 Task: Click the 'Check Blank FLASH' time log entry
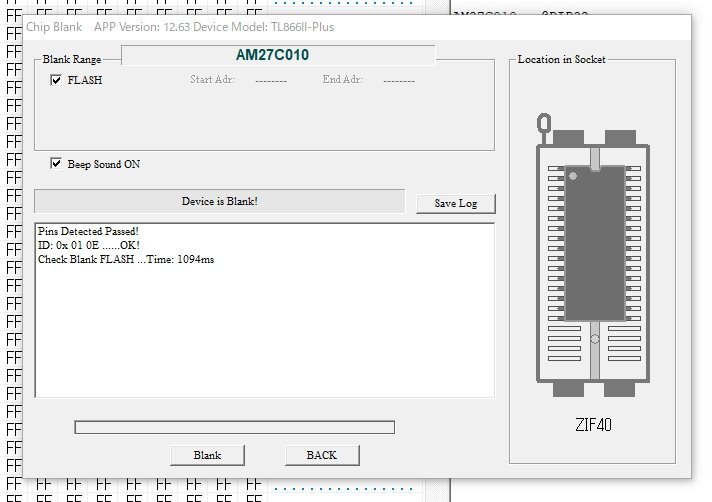(126, 260)
